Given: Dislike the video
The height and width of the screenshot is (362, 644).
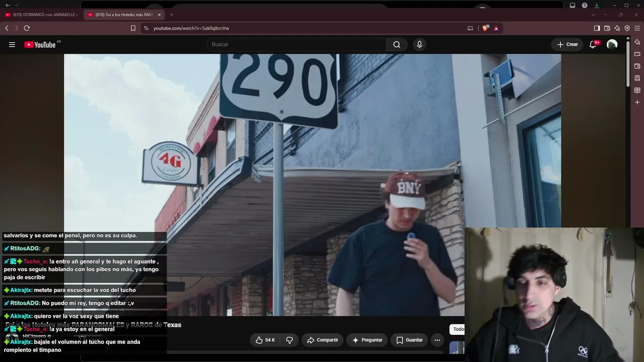Looking at the screenshot, I should [x=289, y=340].
